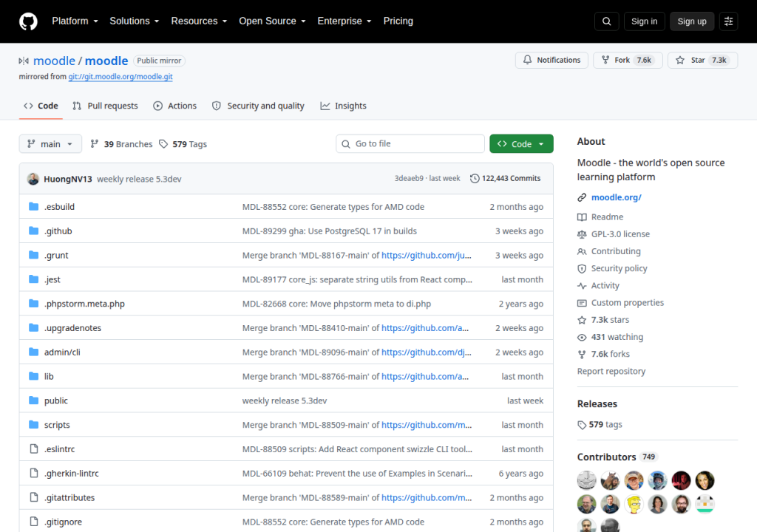
Task: Click folder icon of the lib row
Action: [x=33, y=376]
